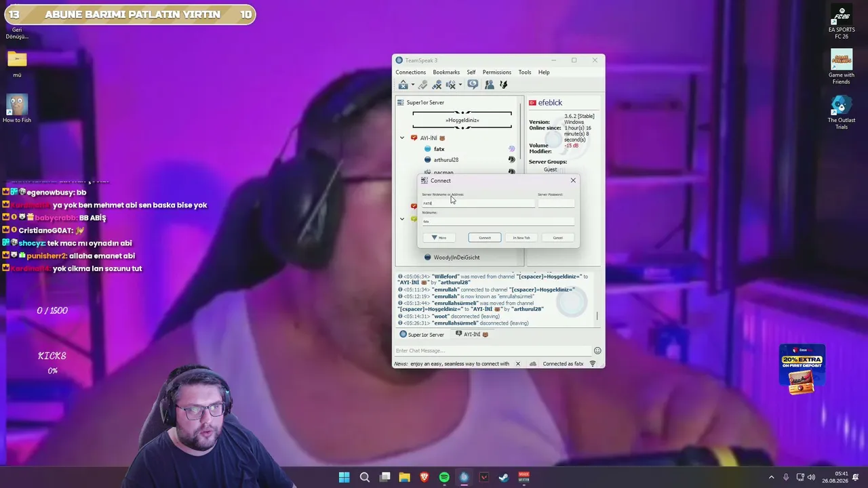Click the cloud sync status icon
The height and width of the screenshot is (488, 868).
(x=533, y=364)
